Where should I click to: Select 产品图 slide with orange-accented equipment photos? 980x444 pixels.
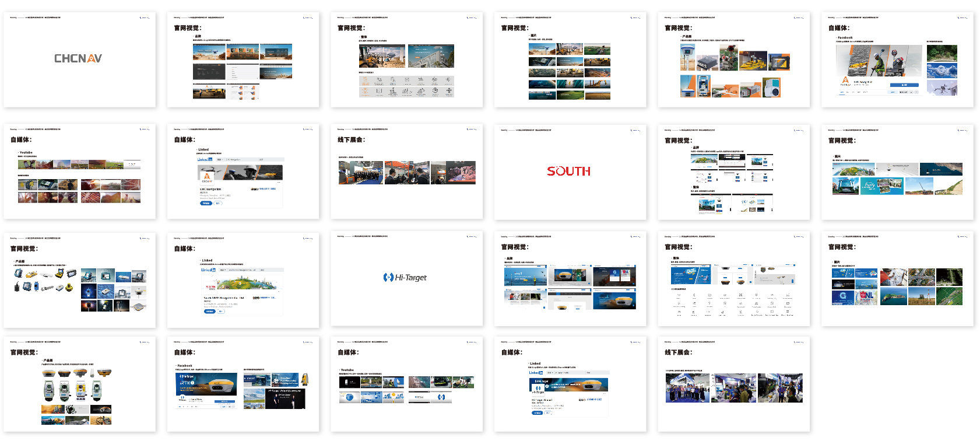tap(733, 60)
